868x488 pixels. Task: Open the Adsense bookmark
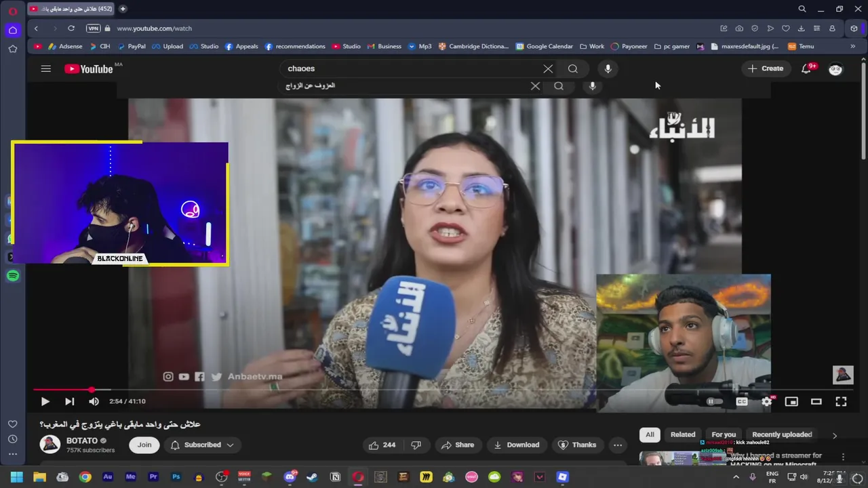point(65,47)
